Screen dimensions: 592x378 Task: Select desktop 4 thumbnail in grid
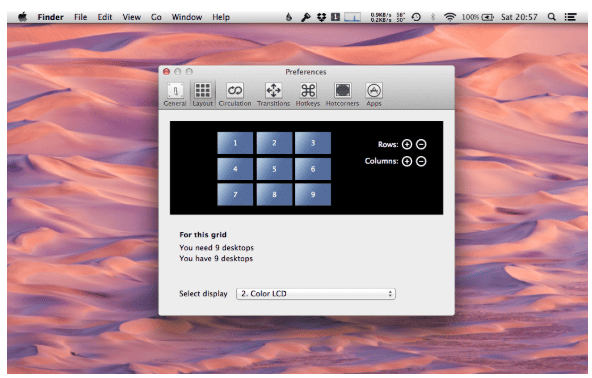point(235,169)
